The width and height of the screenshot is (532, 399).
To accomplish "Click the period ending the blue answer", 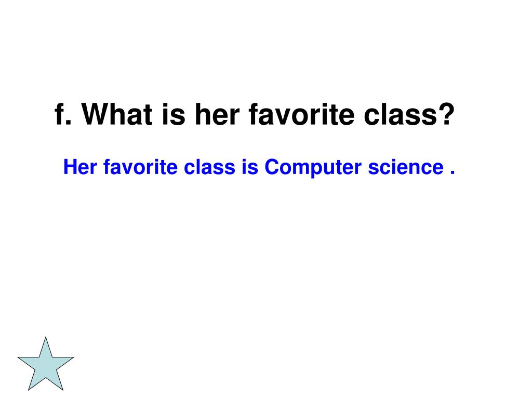I will (x=452, y=173).
